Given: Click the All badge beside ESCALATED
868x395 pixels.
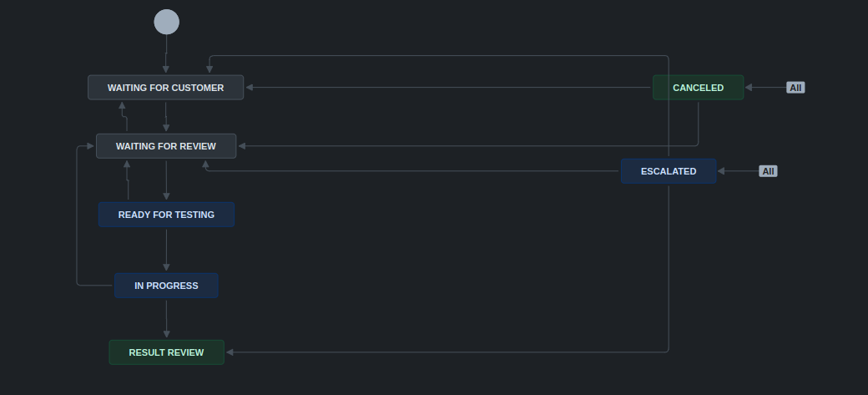Looking at the screenshot, I should click(x=768, y=171).
